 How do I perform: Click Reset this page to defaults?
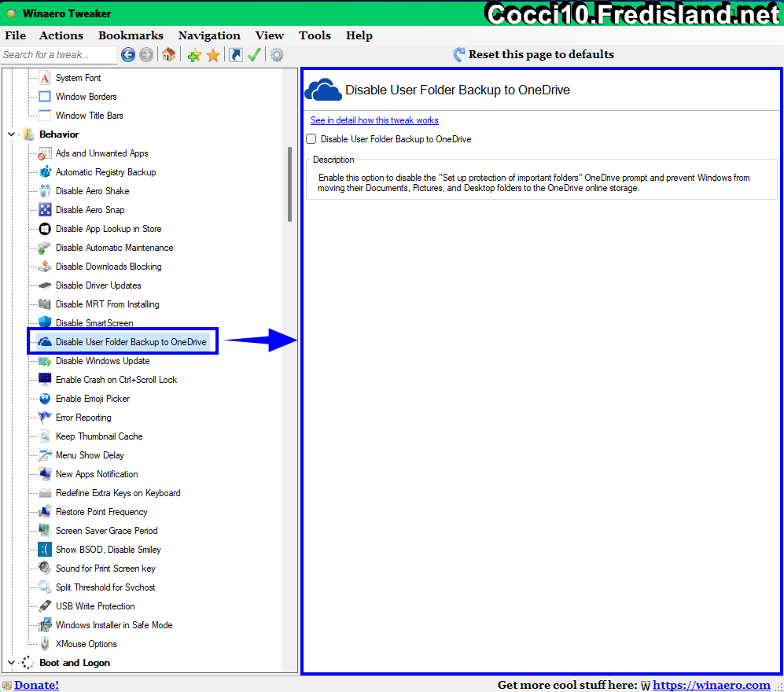coord(534,54)
